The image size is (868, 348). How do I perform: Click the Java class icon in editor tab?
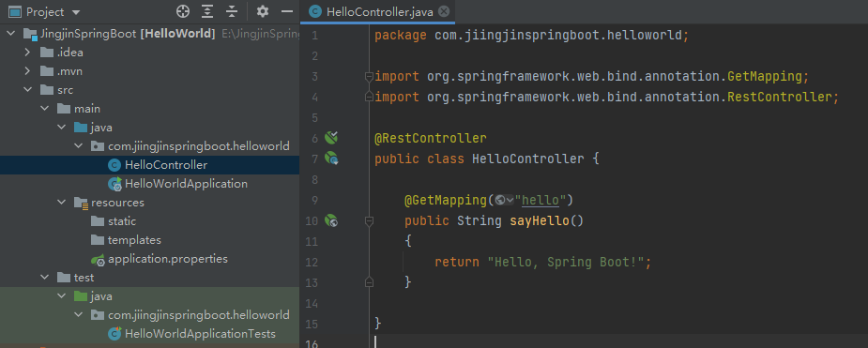[315, 11]
